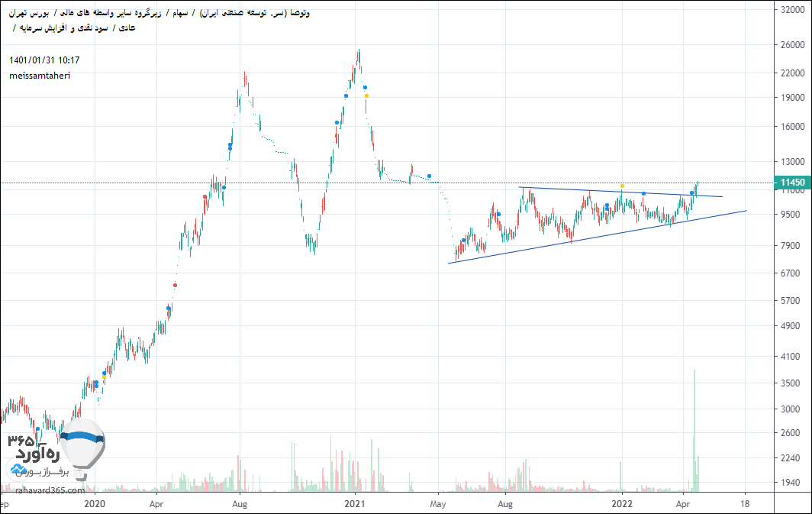This screenshot has height=514, width=812.
Task: Click the blue marker before the May gap
Action: click(x=429, y=176)
